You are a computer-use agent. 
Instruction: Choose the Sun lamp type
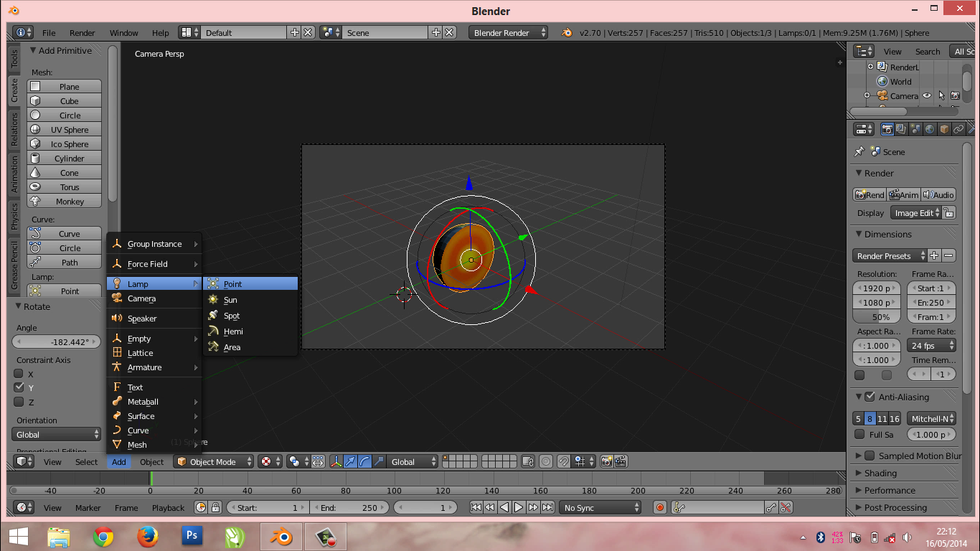coord(250,300)
